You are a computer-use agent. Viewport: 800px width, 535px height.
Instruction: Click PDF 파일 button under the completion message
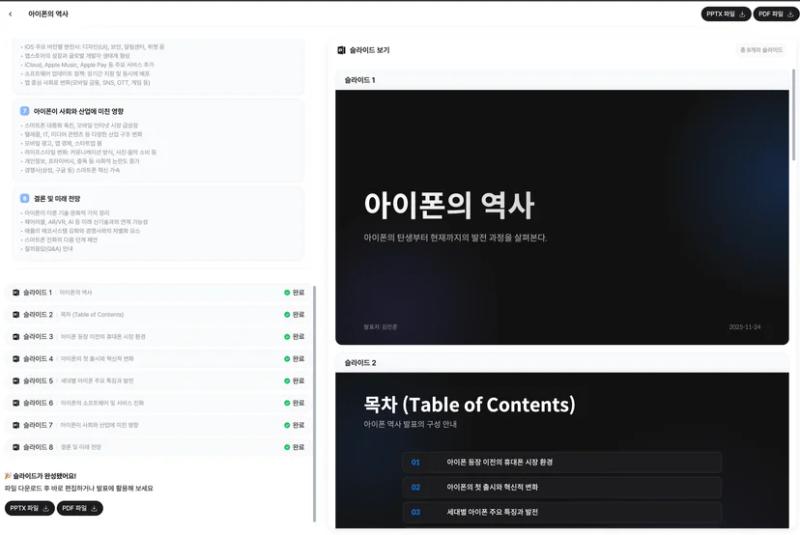click(80, 508)
